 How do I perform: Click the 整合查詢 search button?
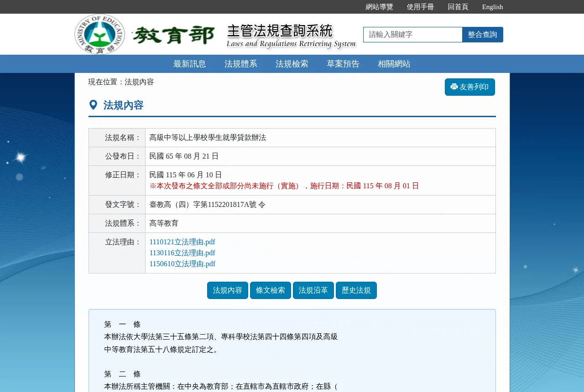point(483,35)
